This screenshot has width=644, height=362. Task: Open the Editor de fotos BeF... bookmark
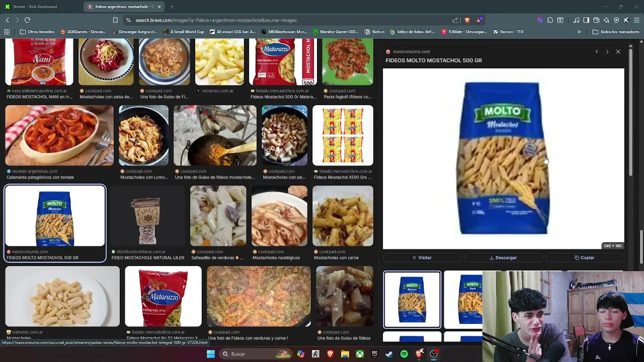pos(413,32)
